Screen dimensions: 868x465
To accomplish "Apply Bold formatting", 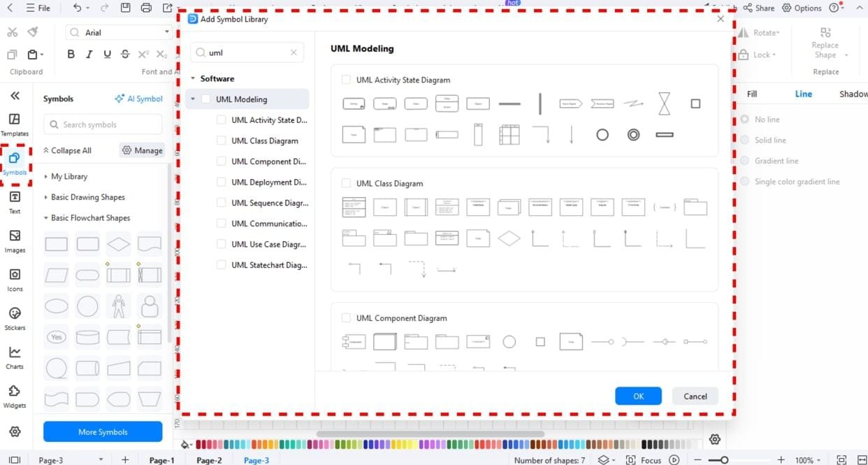I will click(71, 55).
